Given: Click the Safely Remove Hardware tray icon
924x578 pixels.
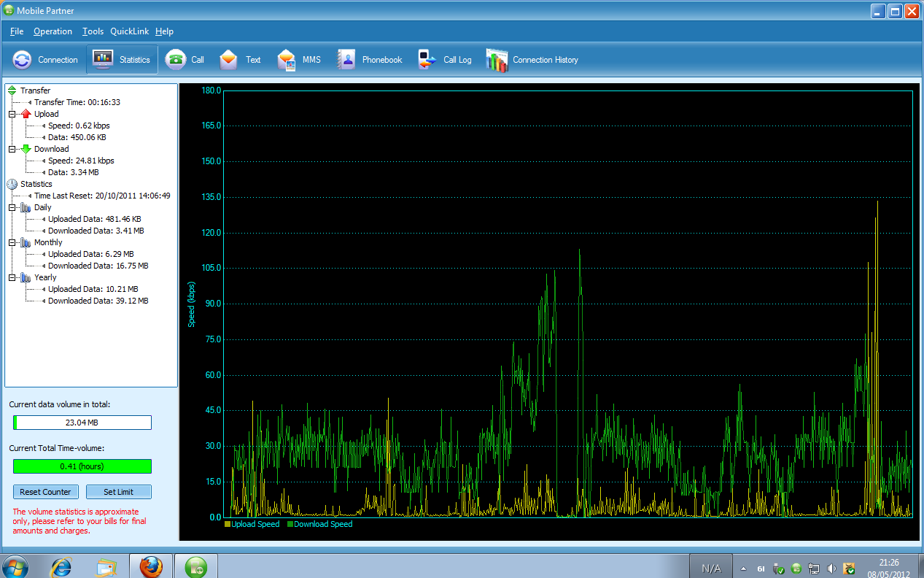Looking at the screenshot, I should click(778, 569).
